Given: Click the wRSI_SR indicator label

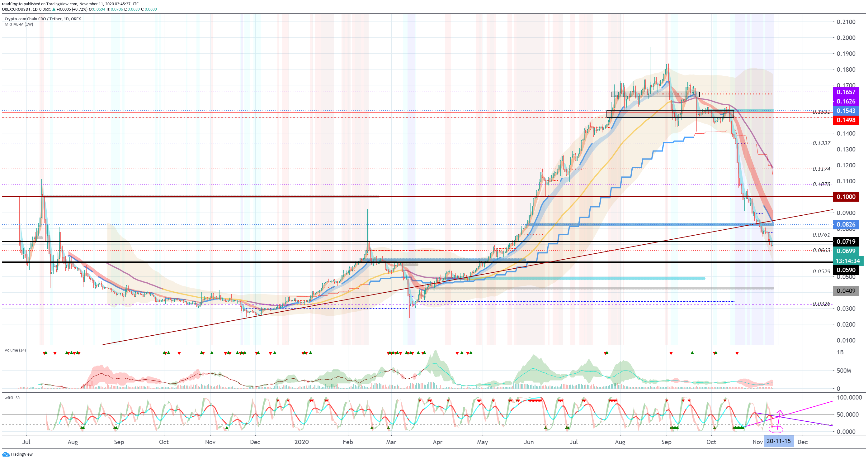Looking at the screenshot, I should click(x=12, y=398).
